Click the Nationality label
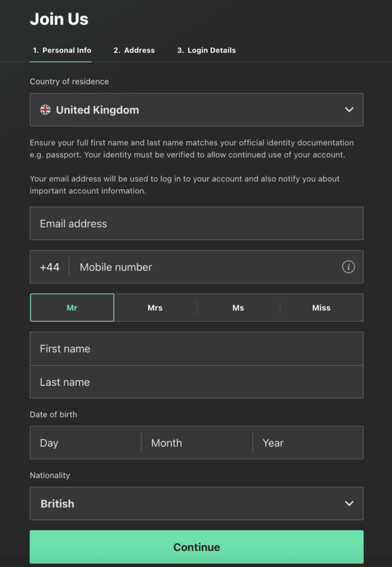The width and height of the screenshot is (392, 567). click(x=50, y=475)
